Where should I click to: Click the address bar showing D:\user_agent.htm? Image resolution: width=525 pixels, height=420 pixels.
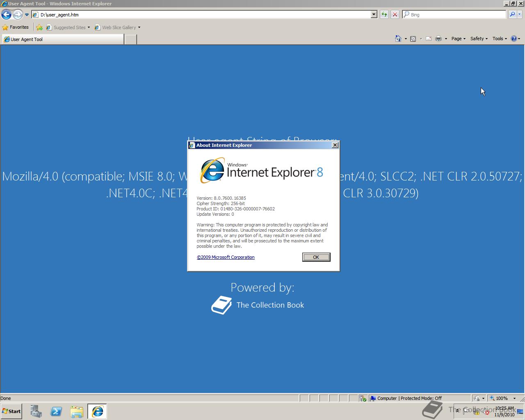click(201, 14)
